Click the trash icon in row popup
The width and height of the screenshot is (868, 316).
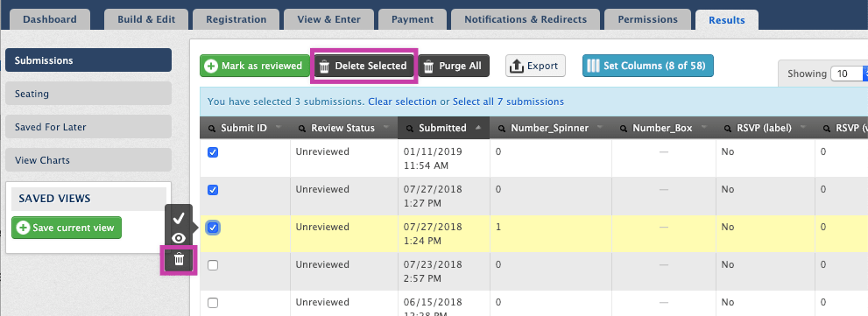179,260
